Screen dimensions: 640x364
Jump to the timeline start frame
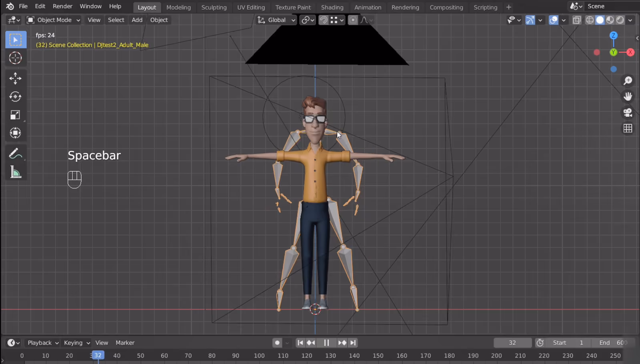[x=300, y=343]
